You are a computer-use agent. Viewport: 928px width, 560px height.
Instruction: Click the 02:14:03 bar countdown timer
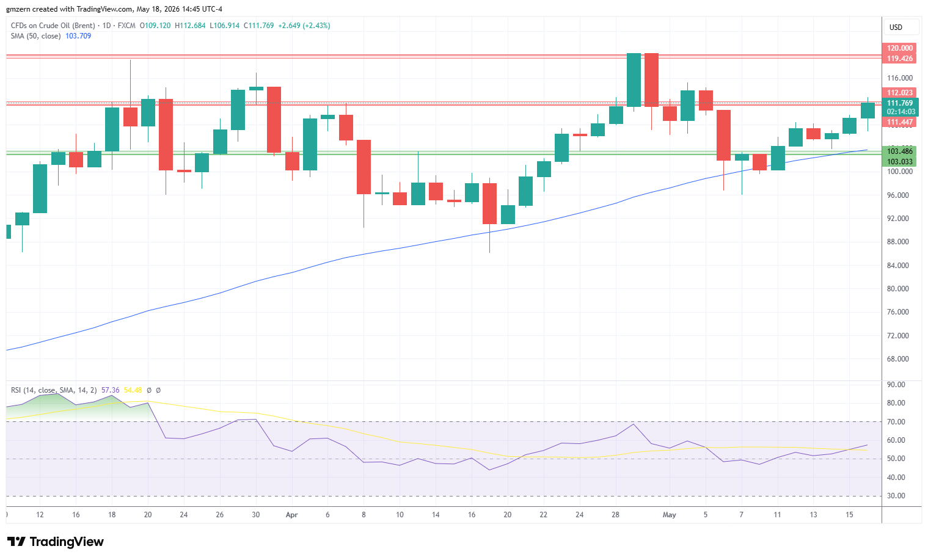pos(901,112)
